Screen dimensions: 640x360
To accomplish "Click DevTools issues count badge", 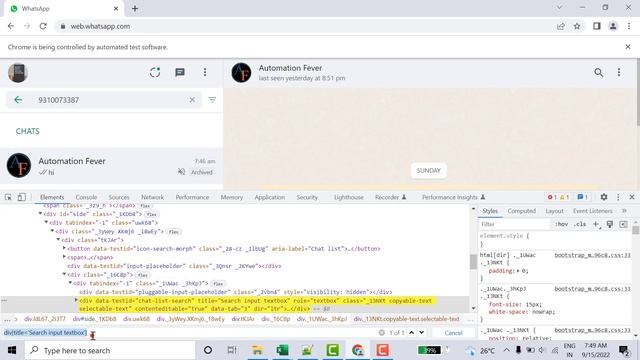I will 582,197.
